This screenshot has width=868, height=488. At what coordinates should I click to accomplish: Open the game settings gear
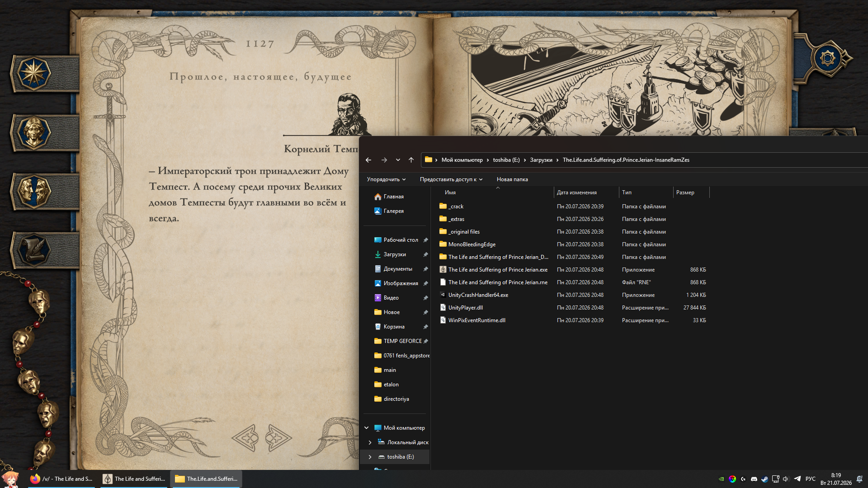(828, 58)
